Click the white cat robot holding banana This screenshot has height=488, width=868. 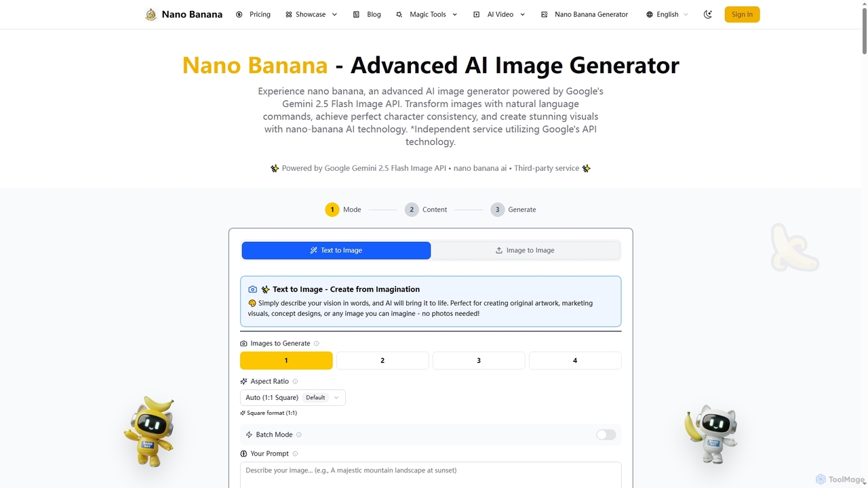pos(711,434)
